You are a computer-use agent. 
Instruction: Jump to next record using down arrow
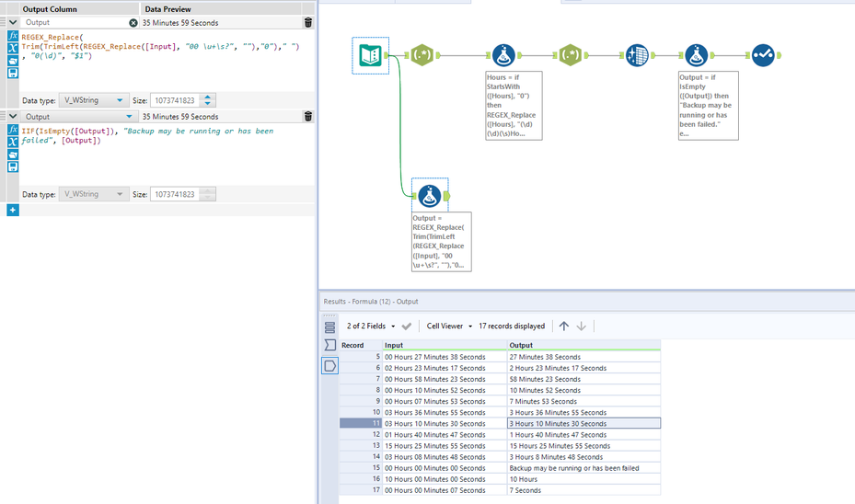click(582, 326)
